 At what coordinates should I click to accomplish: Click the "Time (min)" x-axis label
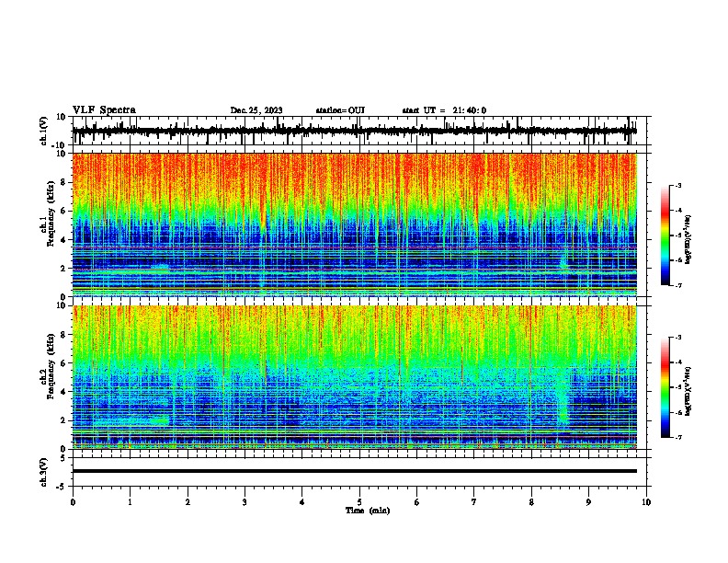368,511
